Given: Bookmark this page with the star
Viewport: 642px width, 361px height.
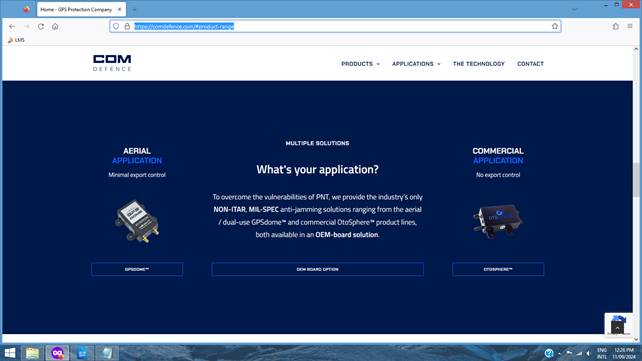Looking at the screenshot, I should pos(555,26).
